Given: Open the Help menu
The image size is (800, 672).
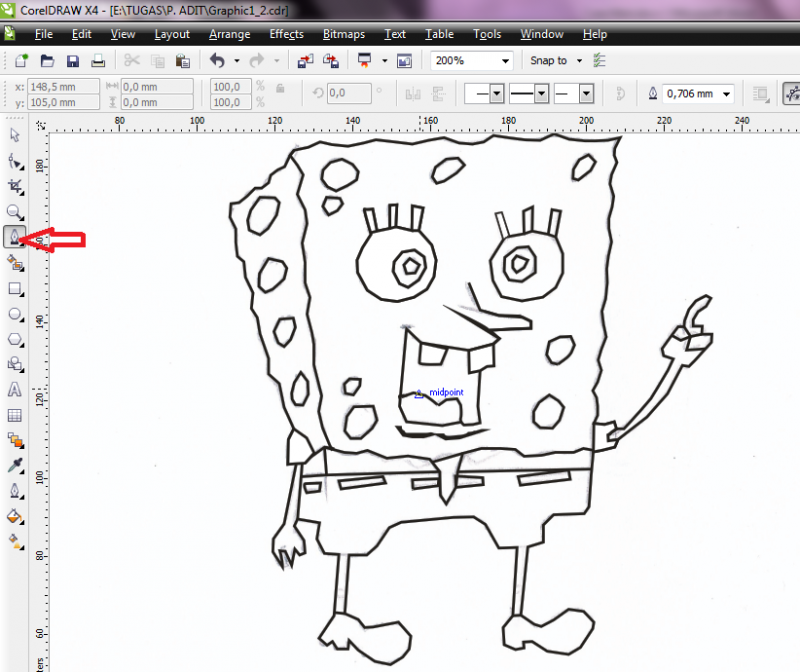Looking at the screenshot, I should coord(595,34).
